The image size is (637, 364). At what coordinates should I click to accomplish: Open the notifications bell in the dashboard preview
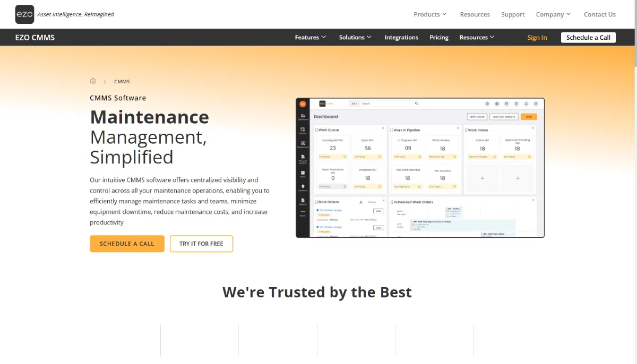tap(526, 104)
